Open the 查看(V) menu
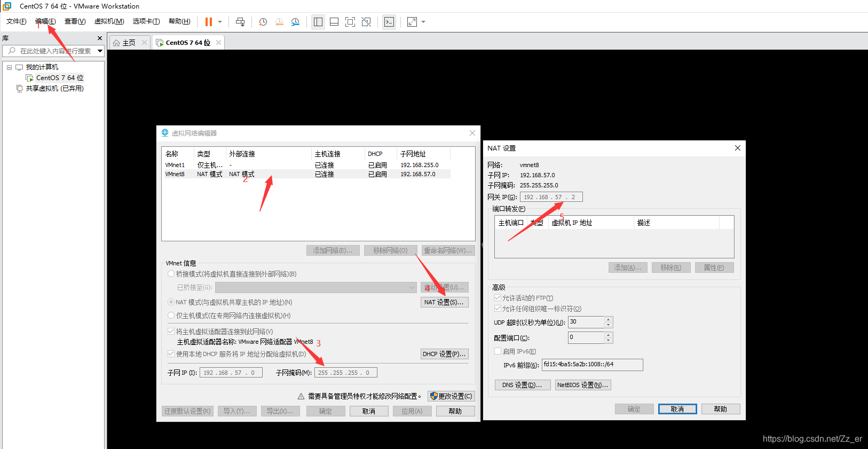This screenshot has height=449, width=868. point(75,21)
